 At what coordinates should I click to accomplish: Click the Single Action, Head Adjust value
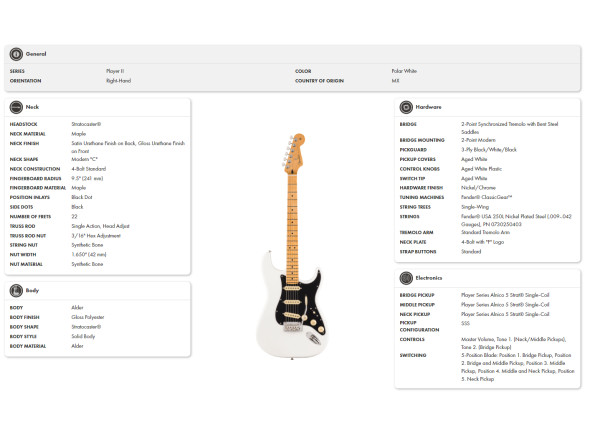100,226
